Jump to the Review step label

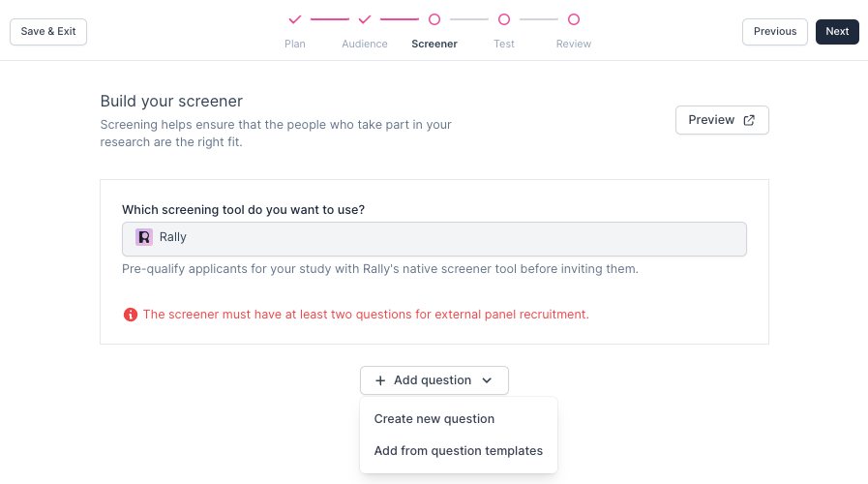point(574,44)
